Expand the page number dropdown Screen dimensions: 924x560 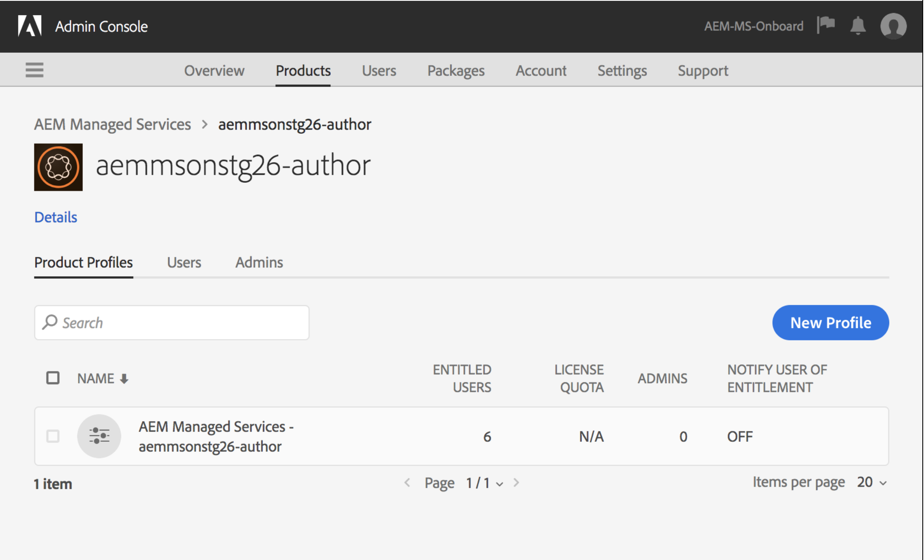coord(499,484)
